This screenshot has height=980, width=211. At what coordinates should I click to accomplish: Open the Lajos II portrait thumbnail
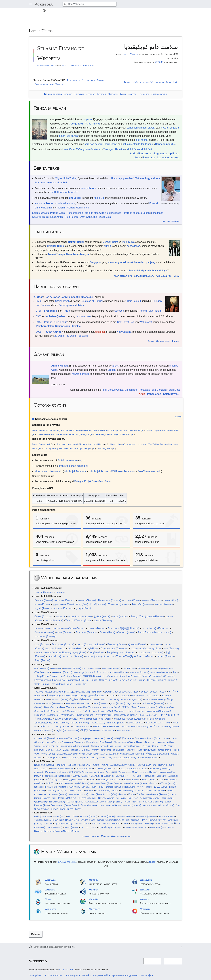pos(172,304)
